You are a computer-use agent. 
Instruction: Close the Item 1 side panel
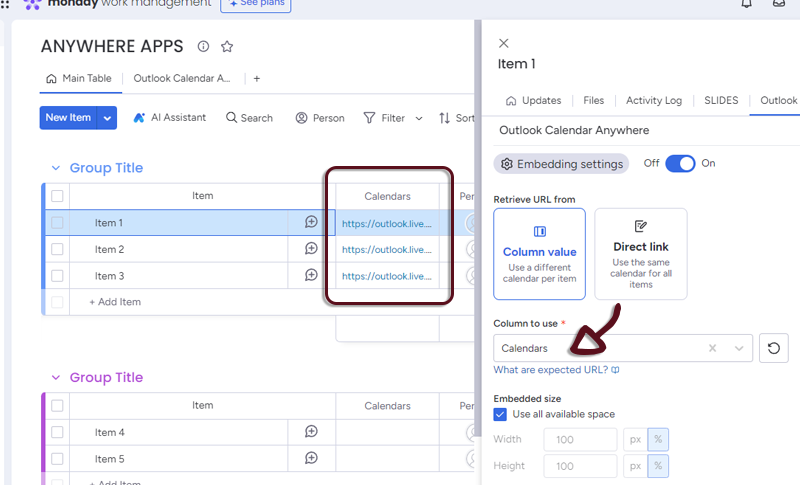[503, 43]
